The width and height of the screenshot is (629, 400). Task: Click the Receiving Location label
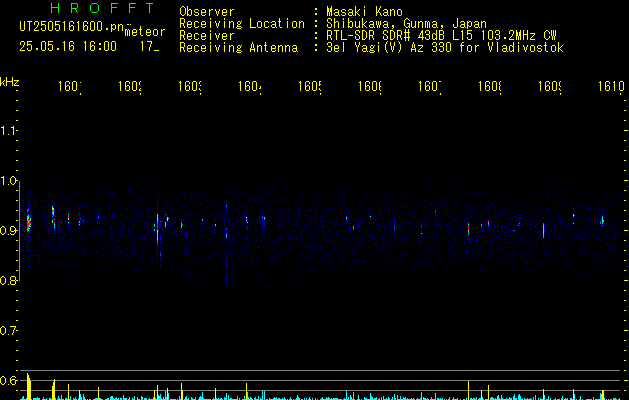tap(242, 24)
